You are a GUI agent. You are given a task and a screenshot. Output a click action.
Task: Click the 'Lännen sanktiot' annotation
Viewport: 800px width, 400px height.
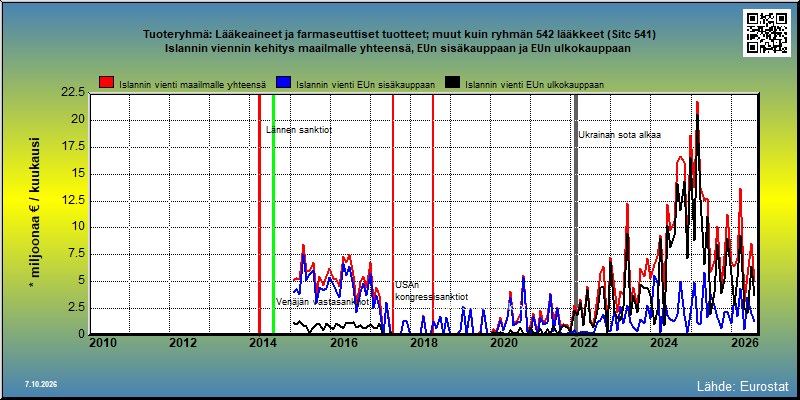coord(299,130)
